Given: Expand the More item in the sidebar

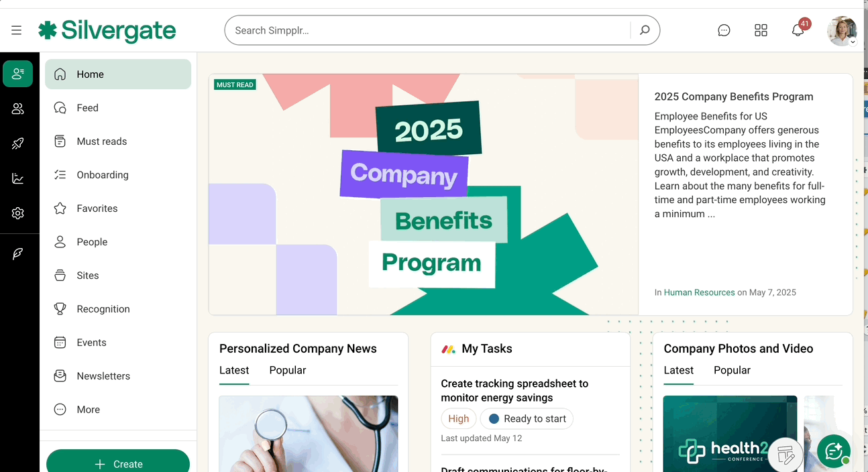Looking at the screenshot, I should point(88,410).
